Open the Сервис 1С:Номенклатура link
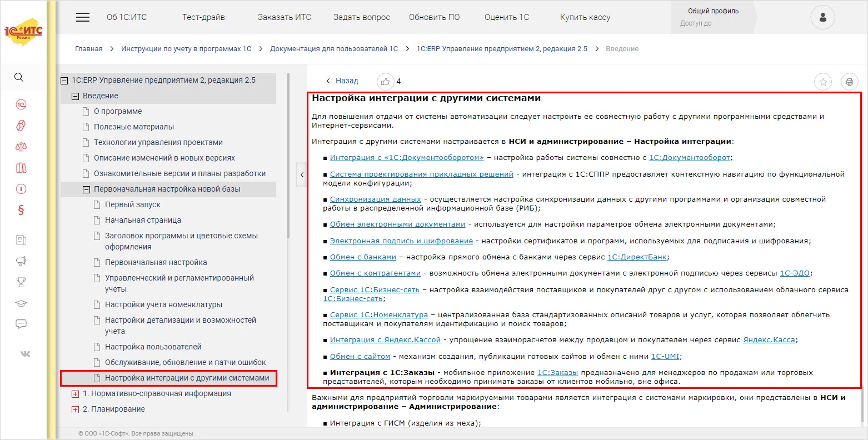Screen dimensions: 868x440 click(x=379, y=315)
